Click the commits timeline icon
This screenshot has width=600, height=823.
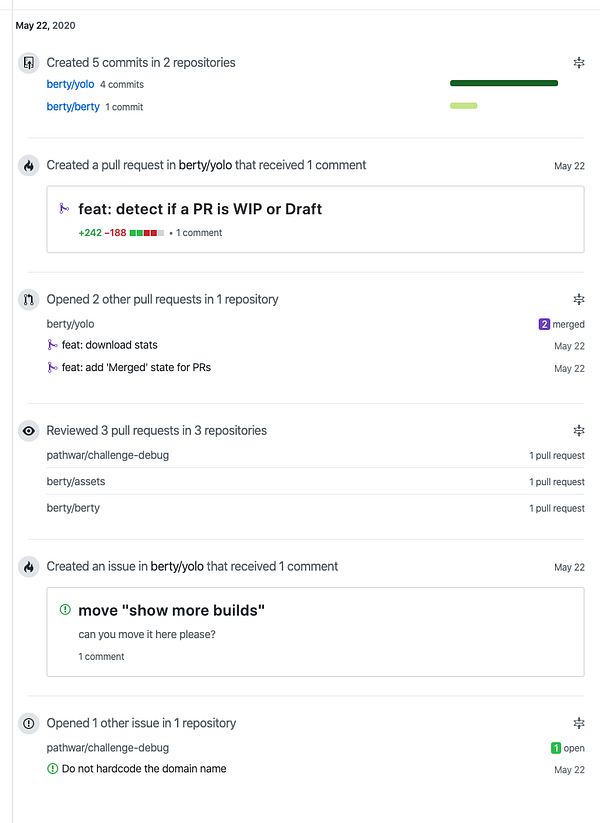[29, 63]
